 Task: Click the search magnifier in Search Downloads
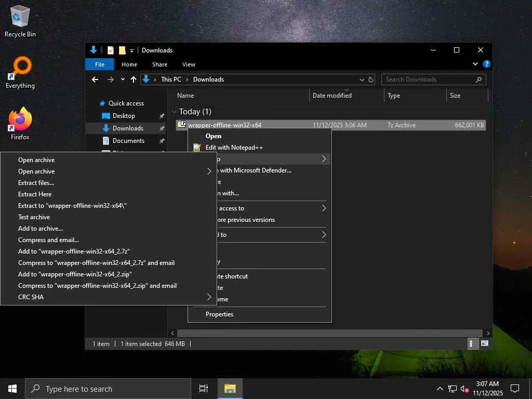pyautogui.click(x=478, y=79)
